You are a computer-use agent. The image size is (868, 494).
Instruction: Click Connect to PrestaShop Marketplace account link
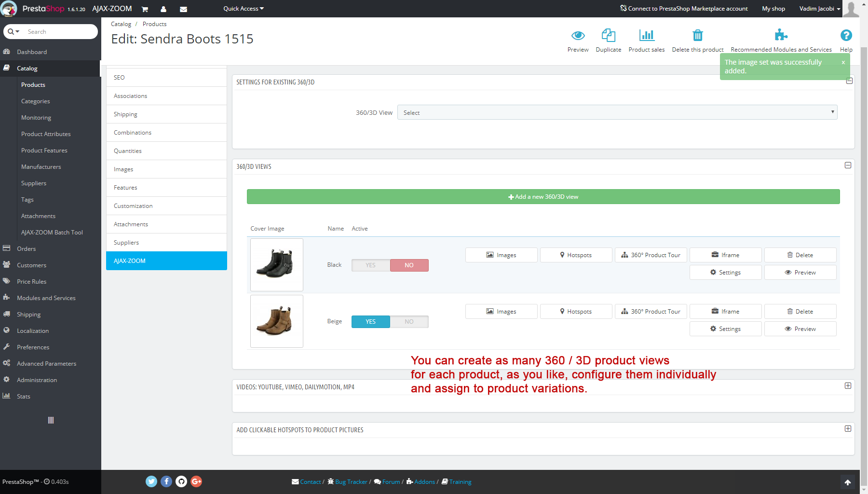[684, 9]
